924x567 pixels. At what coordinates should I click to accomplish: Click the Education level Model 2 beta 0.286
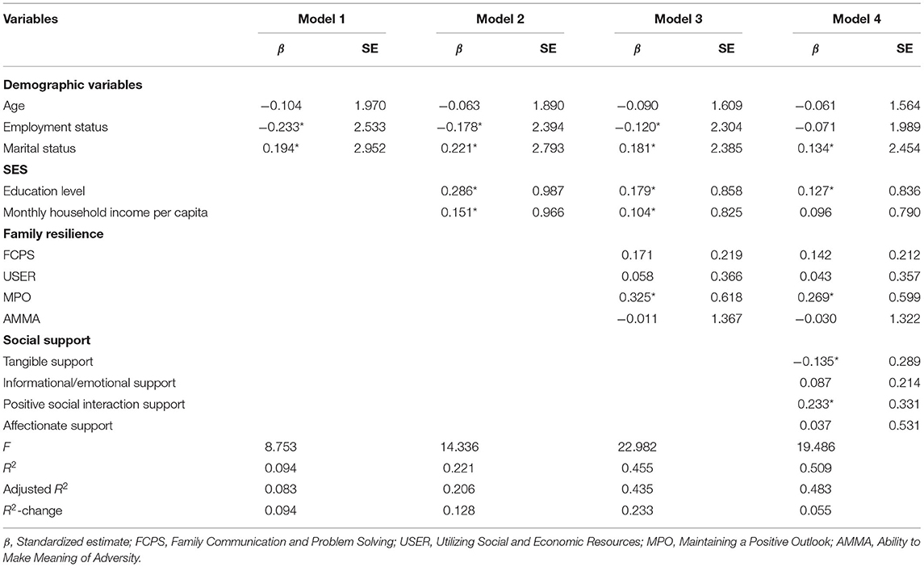pos(458,191)
